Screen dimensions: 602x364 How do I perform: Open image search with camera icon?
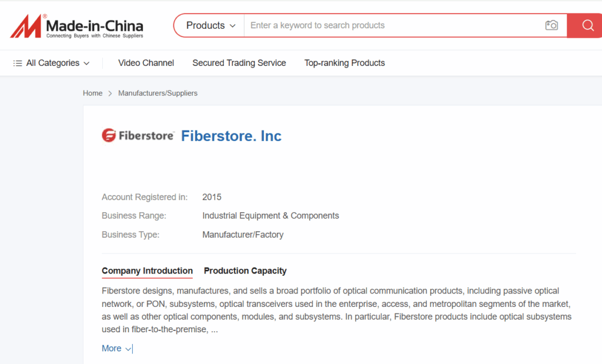551,25
